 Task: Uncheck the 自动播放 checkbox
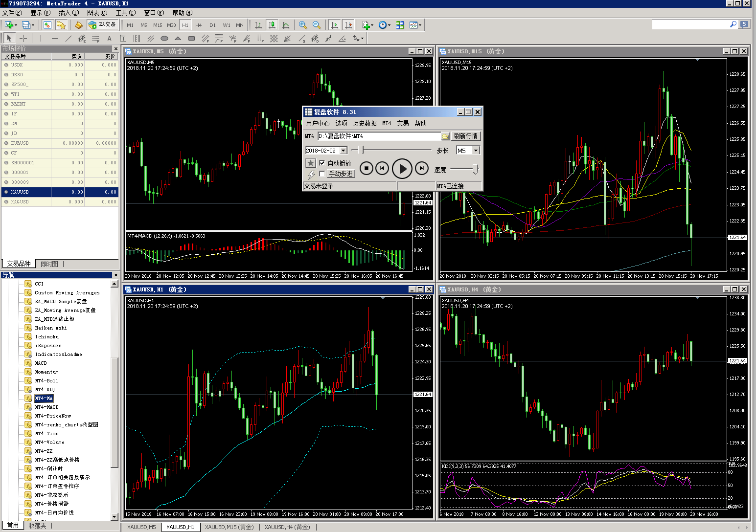point(322,163)
